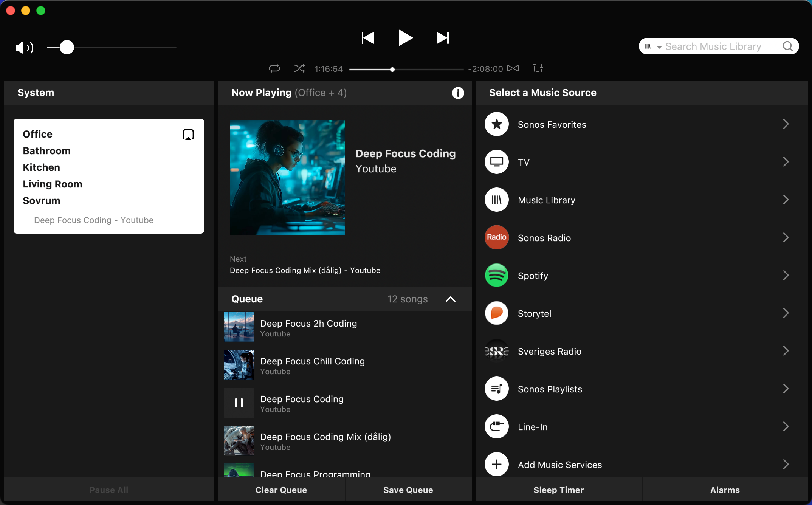
Task: Select Deep Focus Coding Mix (dålig) thumbnail
Action: click(239, 440)
